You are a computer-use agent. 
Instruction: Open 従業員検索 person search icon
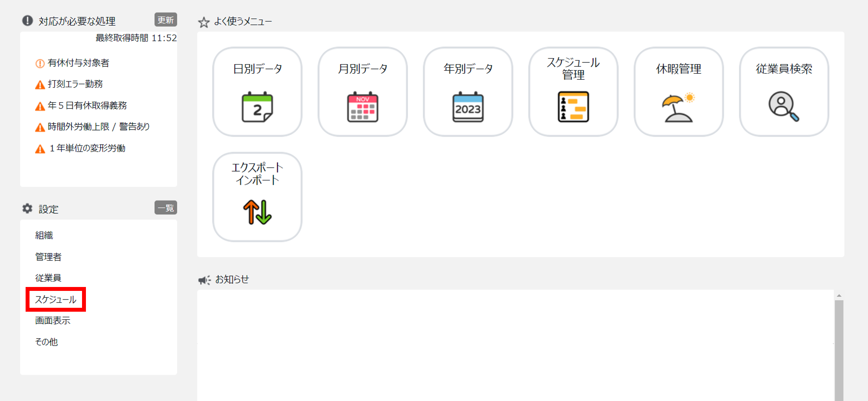pos(784,107)
